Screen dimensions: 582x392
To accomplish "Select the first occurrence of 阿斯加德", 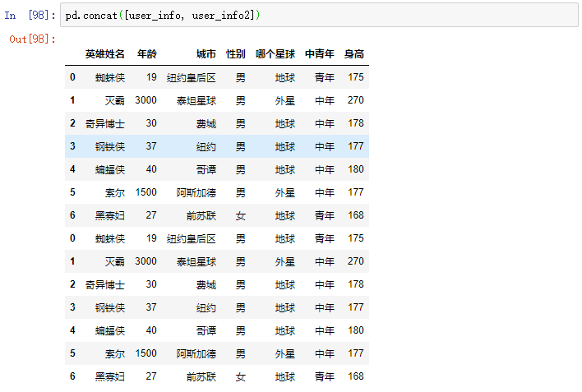I will point(196,192).
